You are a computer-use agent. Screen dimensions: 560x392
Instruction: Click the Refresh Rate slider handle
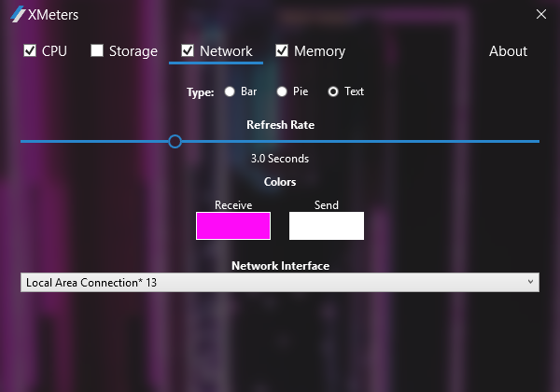tap(175, 141)
